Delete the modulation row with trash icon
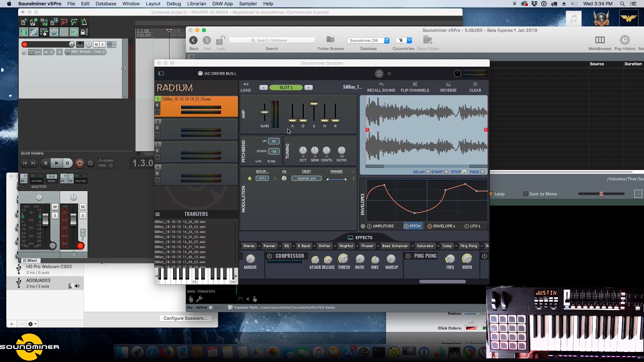644x362 pixels. 353,178
